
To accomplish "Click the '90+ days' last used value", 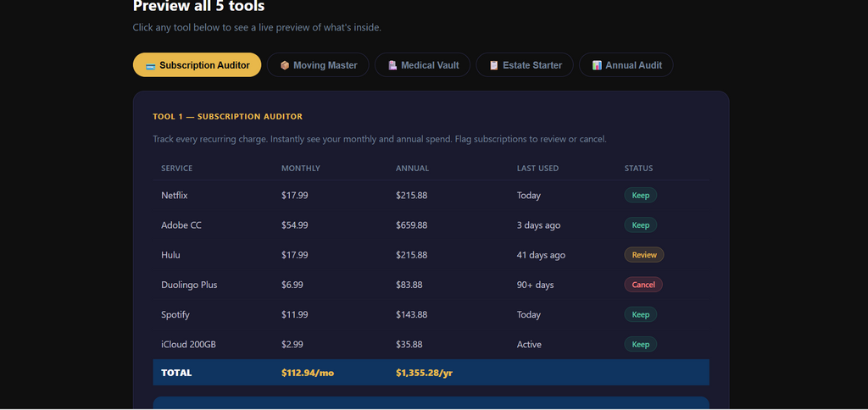I will 536,285.
